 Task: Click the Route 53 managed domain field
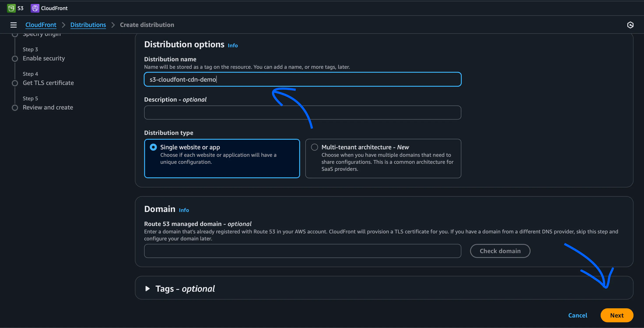pos(303,251)
